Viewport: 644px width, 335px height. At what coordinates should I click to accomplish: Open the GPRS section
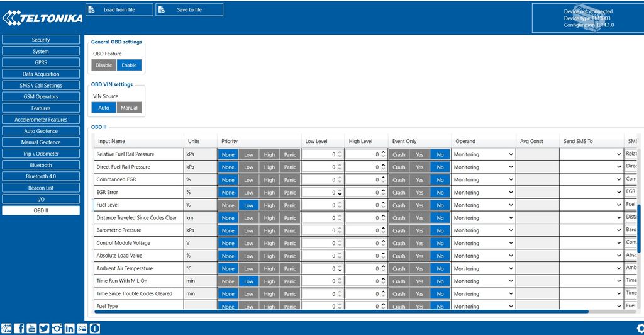[x=41, y=62]
